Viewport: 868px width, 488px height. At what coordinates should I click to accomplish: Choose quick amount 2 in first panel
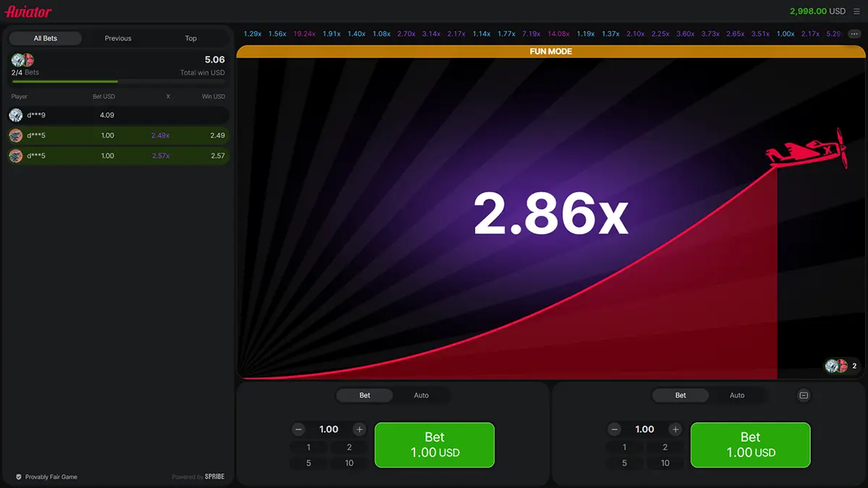(349, 448)
